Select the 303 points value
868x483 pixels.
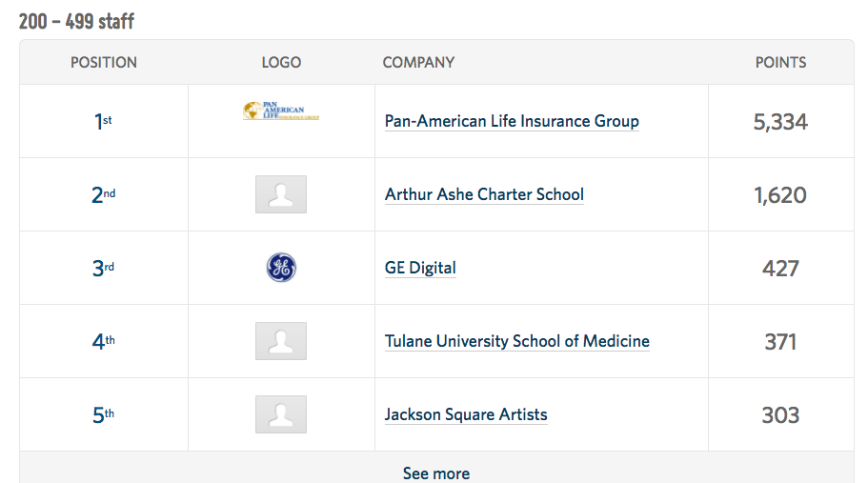(780, 415)
